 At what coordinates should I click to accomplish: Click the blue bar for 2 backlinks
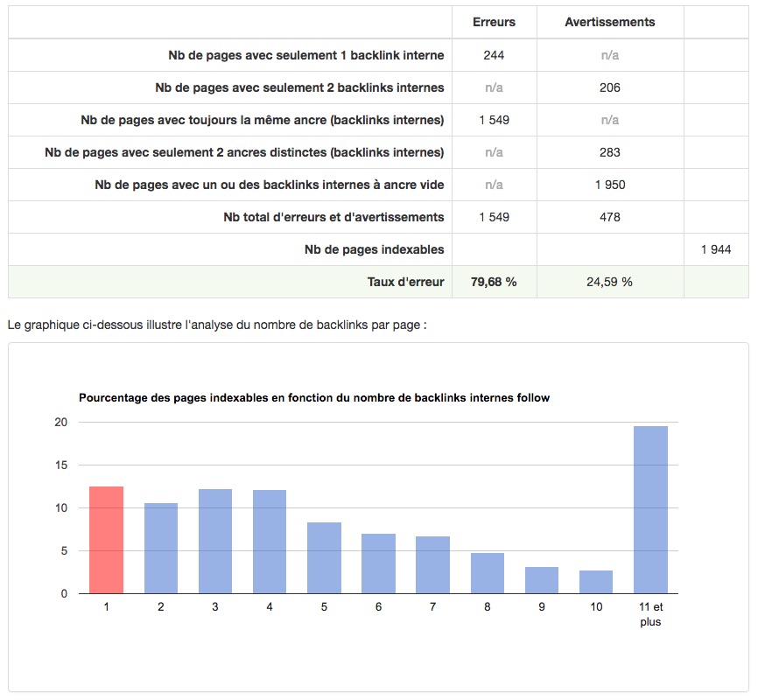click(x=161, y=549)
